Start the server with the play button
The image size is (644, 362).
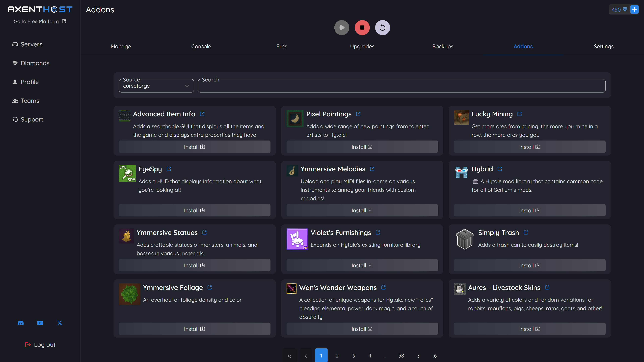point(342,27)
